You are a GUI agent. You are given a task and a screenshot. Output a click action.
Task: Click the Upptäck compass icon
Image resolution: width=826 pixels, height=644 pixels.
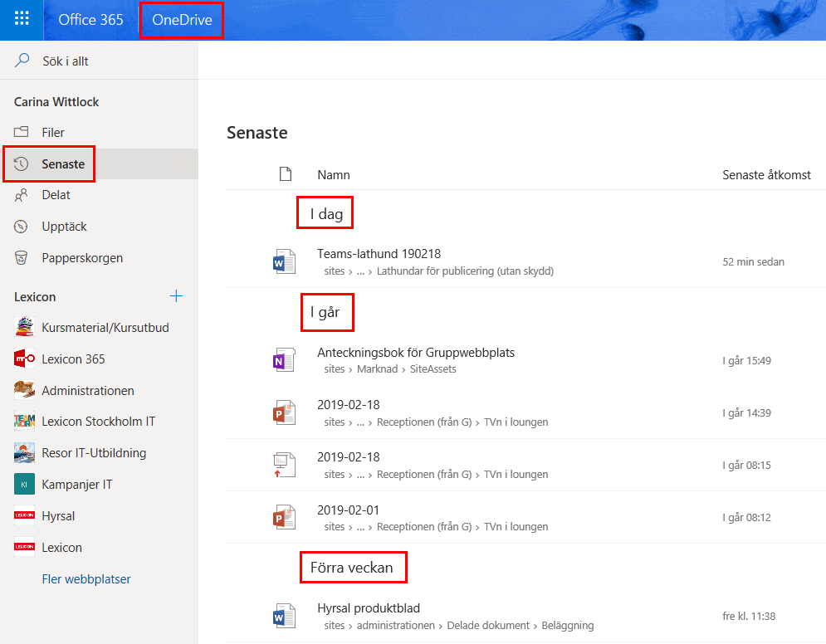tap(21, 227)
